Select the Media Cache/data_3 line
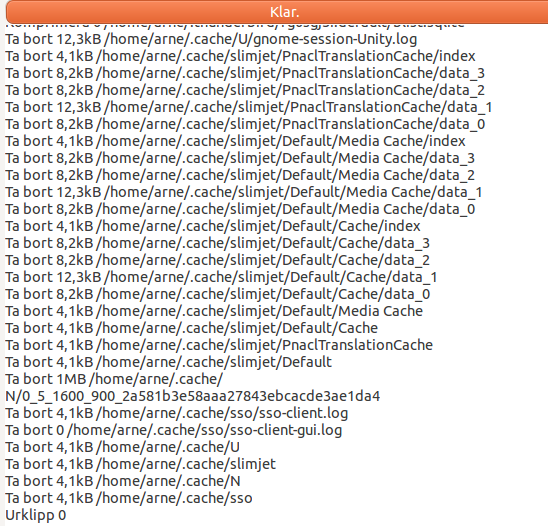The height and width of the screenshot is (526, 548). [x=240, y=158]
